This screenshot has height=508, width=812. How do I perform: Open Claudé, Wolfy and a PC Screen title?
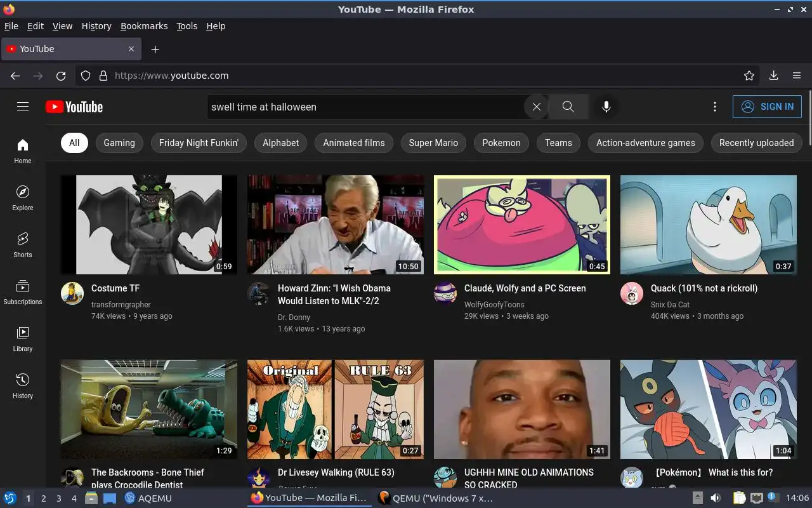525,288
